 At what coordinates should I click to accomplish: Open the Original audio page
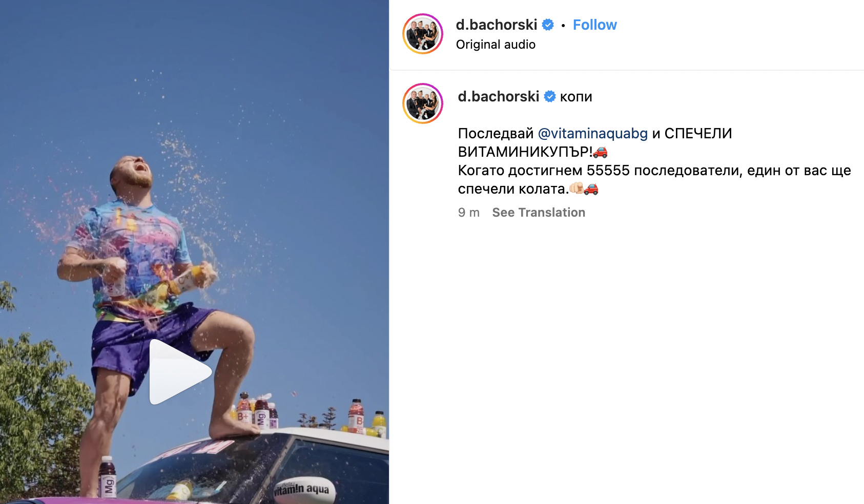[x=496, y=45]
